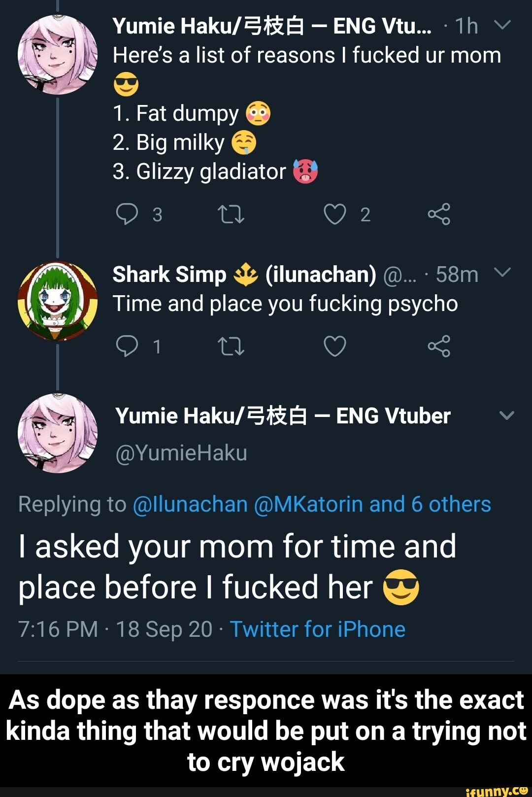The height and width of the screenshot is (797, 532).
Task: Share Shark Simp's tweet
Action: point(439,347)
